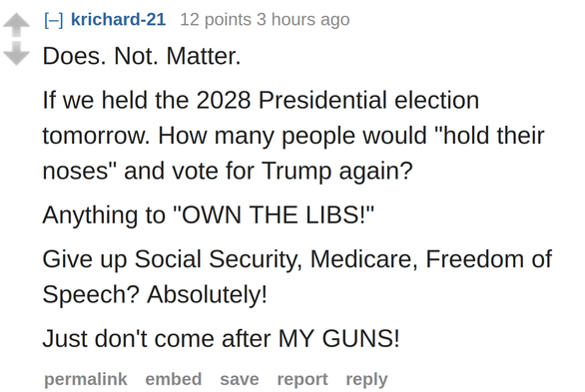Click the "vote for Trump again?" line
585x392 pixels.
coord(228,171)
